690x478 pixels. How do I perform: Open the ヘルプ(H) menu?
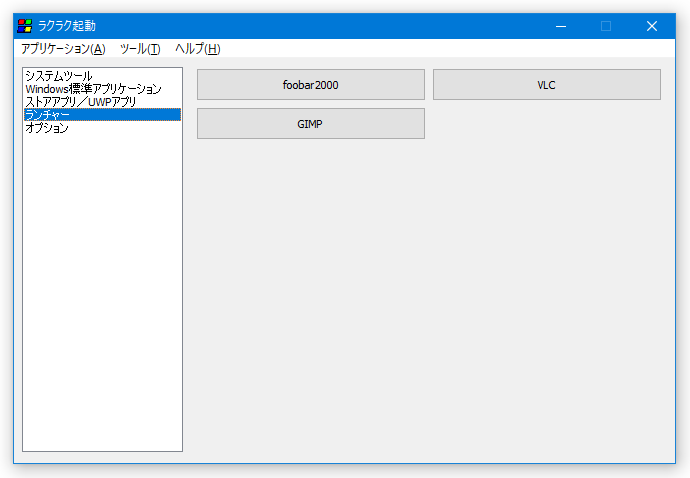click(198, 49)
